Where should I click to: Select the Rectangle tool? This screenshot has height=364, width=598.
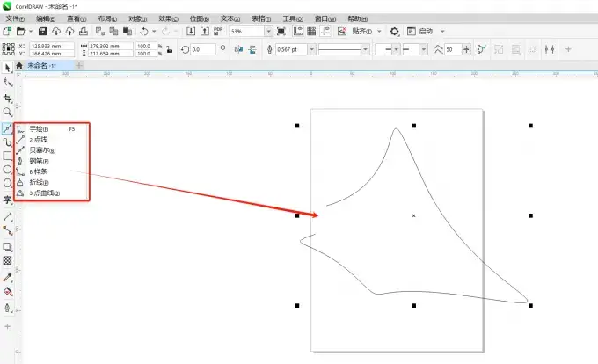pos(7,156)
